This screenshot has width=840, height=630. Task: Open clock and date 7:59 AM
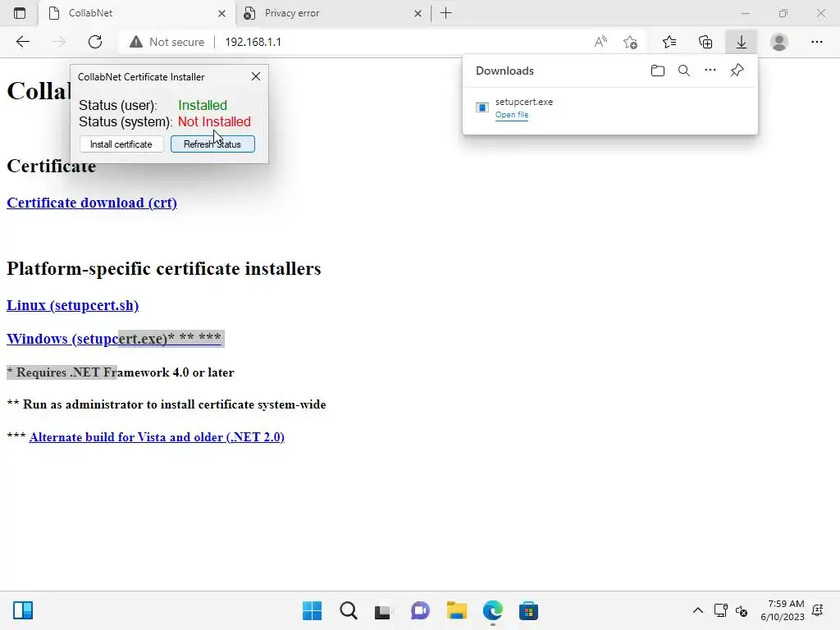coord(783,610)
